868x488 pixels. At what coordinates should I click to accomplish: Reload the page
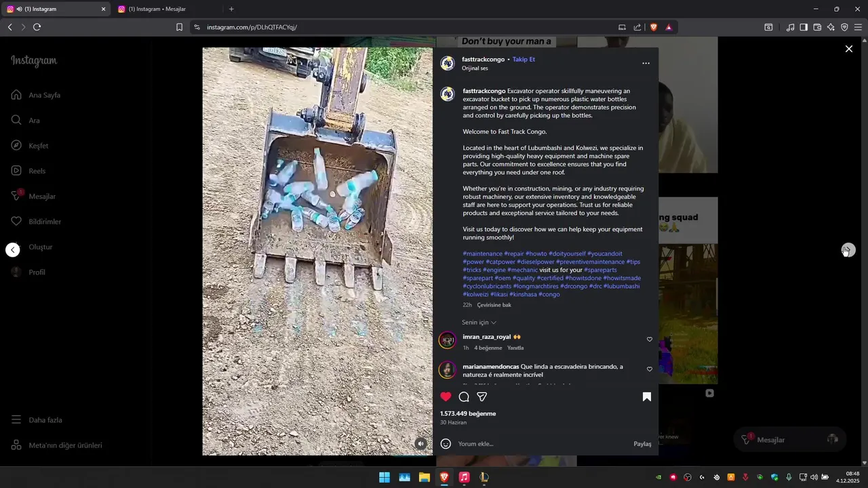click(37, 27)
